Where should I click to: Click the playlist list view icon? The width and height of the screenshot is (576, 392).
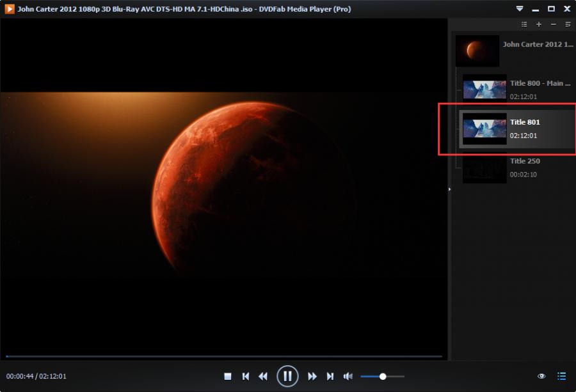point(524,24)
